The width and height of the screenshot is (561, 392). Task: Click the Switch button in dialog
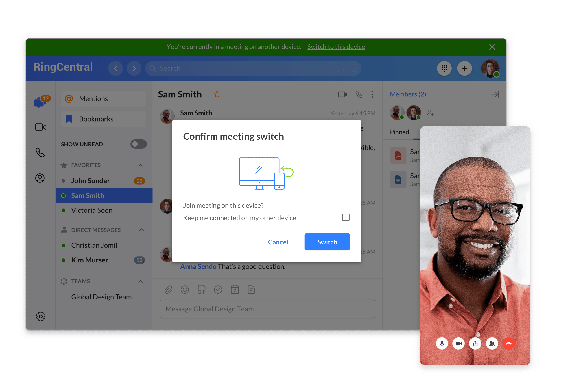pyautogui.click(x=327, y=242)
